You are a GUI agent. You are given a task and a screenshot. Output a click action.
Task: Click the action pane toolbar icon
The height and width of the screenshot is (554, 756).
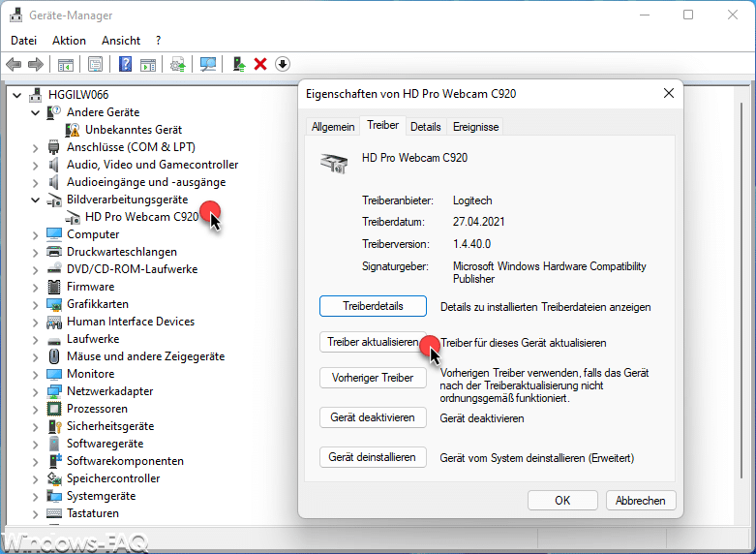click(x=148, y=64)
